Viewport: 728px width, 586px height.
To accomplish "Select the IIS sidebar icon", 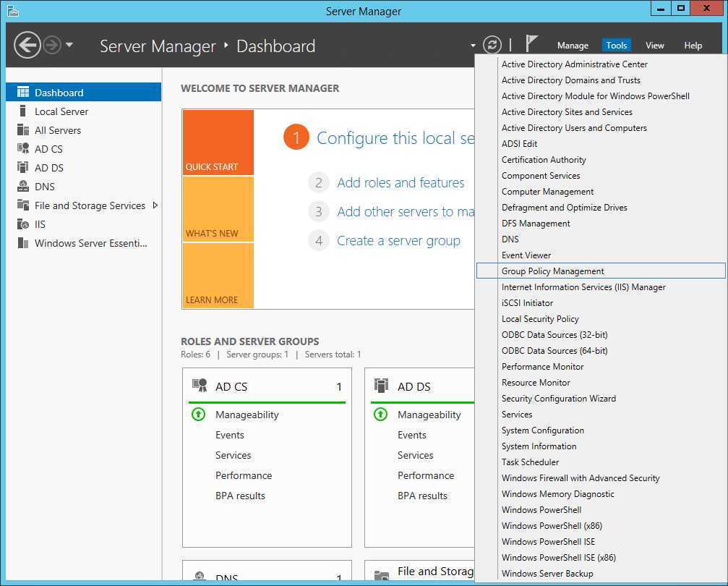I will tap(22, 224).
